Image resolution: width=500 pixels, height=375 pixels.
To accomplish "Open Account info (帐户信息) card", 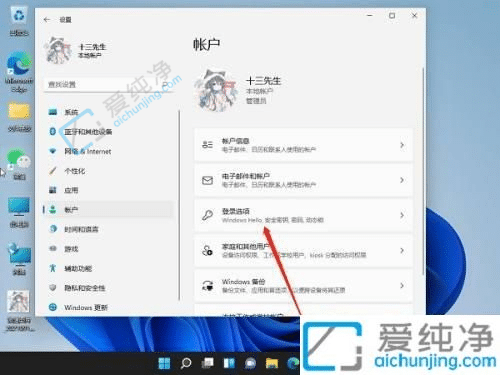I will 303,145.
